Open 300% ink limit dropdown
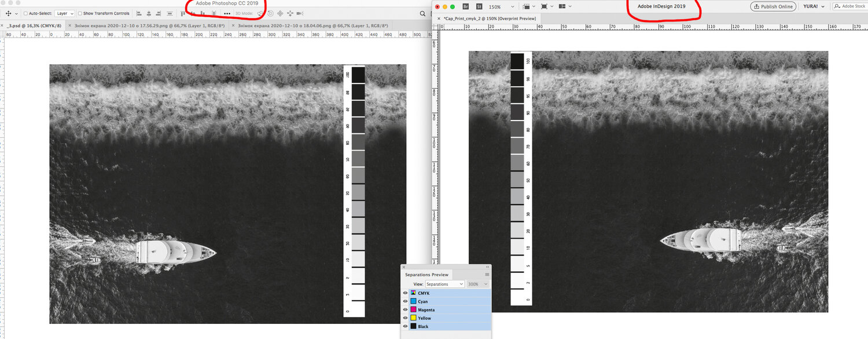The width and height of the screenshot is (868, 339). click(478, 284)
